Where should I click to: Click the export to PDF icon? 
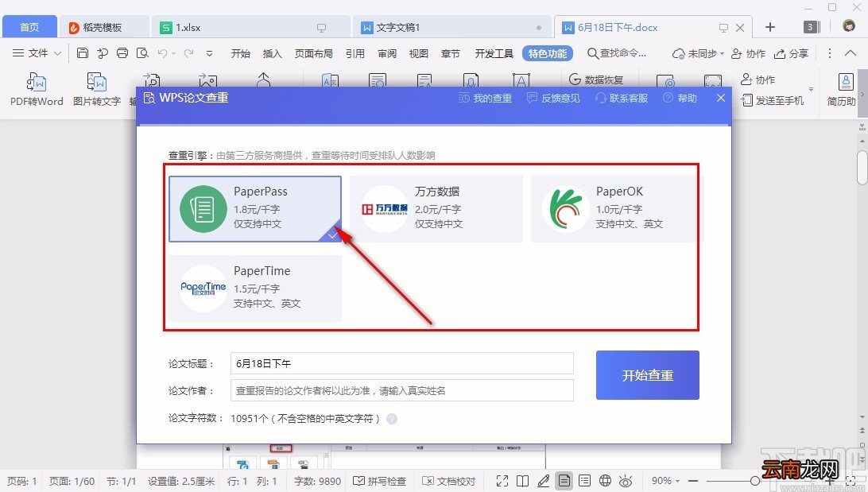click(x=103, y=53)
